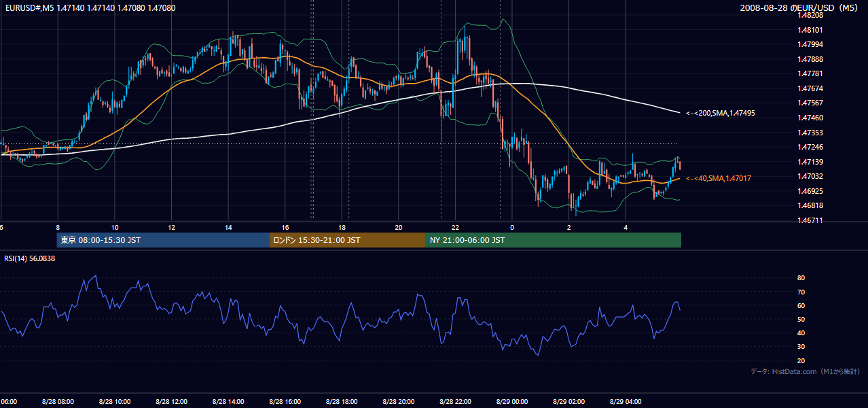Click the <-<40,SMA,1.47017 indicator label
The image size is (868, 408).
click(718, 178)
